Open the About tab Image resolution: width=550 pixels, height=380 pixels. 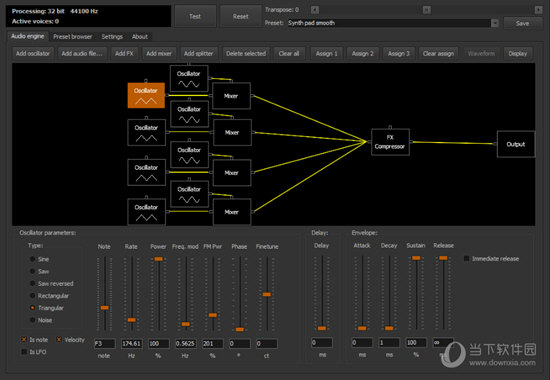pyautogui.click(x=140, y=36)
